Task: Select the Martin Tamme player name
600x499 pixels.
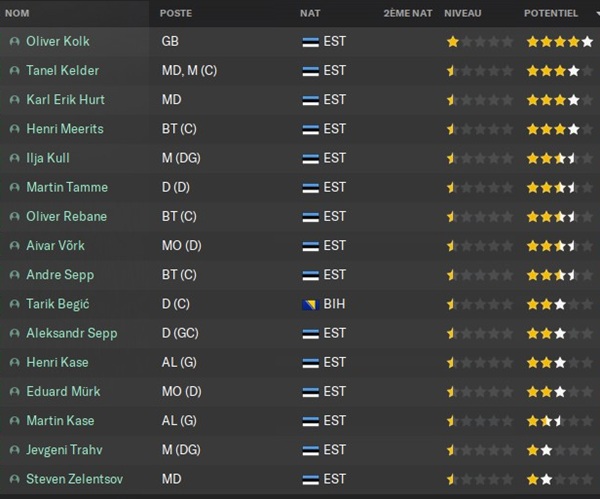Action: (x=67, y=188)
